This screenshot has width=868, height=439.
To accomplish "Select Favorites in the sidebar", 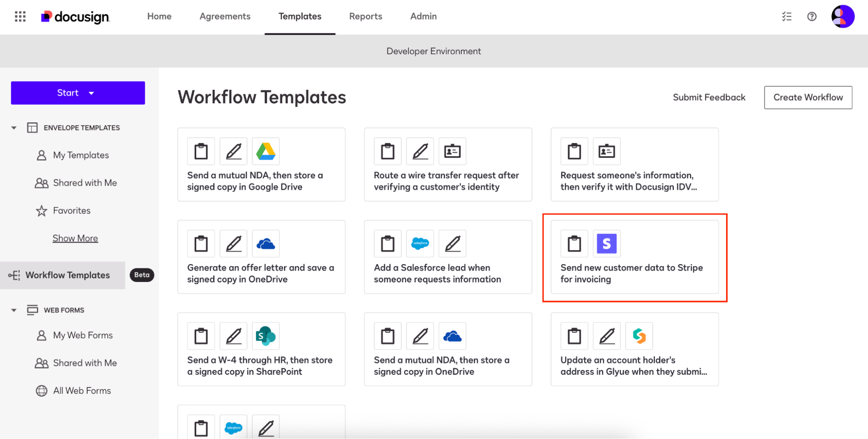I will point(72,211).
